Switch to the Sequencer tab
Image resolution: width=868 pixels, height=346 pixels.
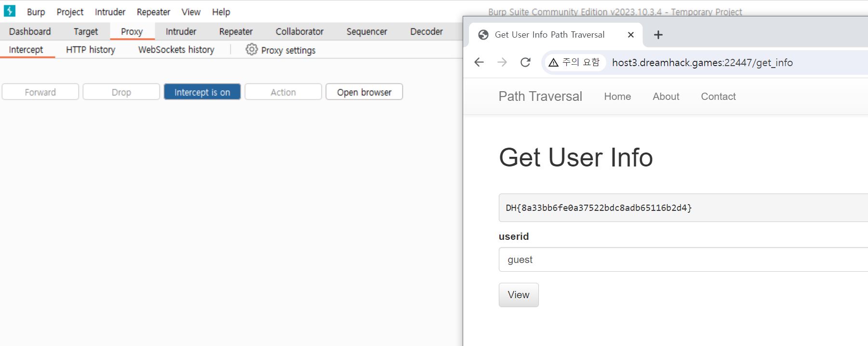(367, 31)
